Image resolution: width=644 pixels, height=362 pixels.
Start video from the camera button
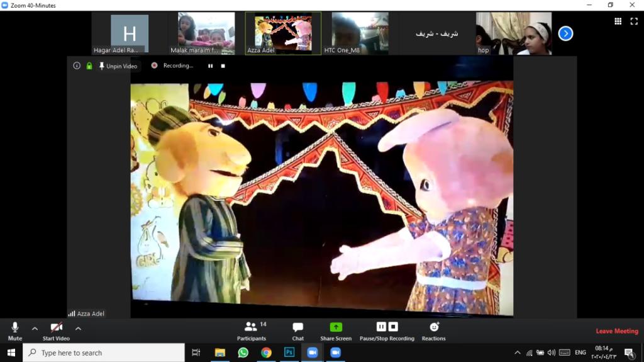tap(56, 331)
